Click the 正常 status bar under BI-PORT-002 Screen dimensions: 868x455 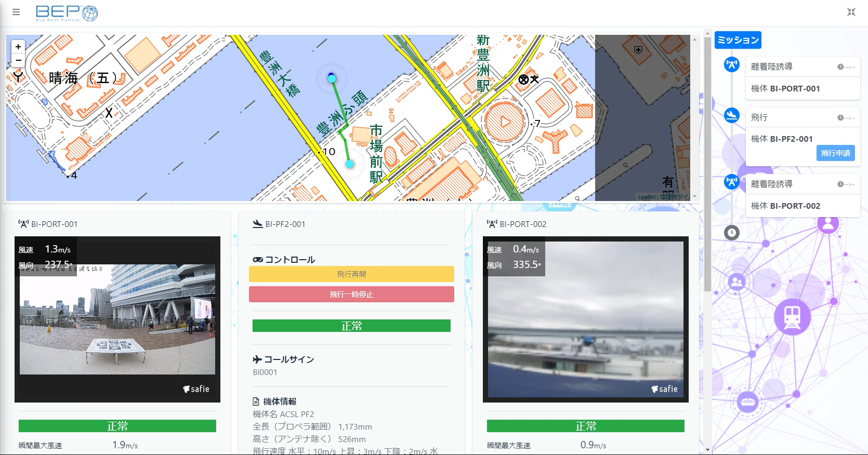(586, 426)
